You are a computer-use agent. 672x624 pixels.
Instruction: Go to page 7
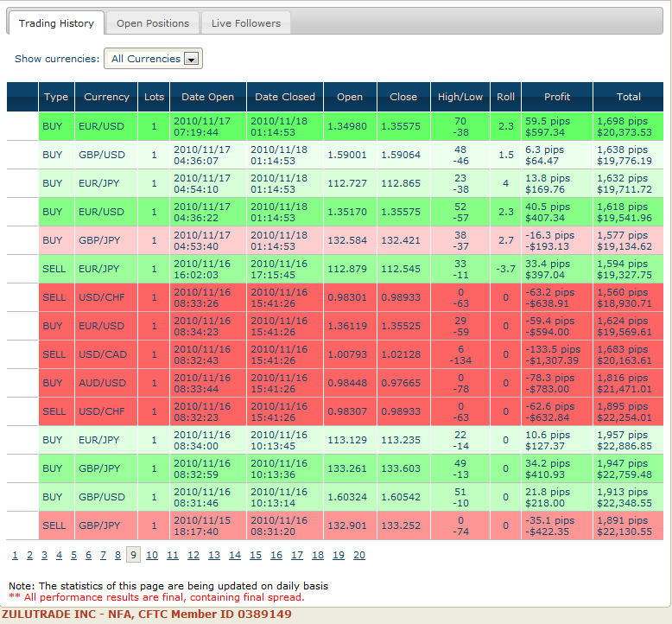[x=103, y=555]
